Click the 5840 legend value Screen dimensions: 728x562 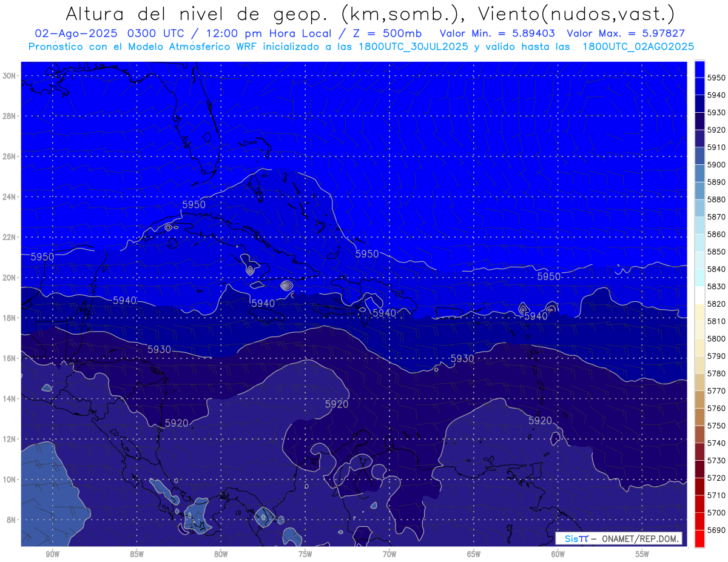[716, 269]
